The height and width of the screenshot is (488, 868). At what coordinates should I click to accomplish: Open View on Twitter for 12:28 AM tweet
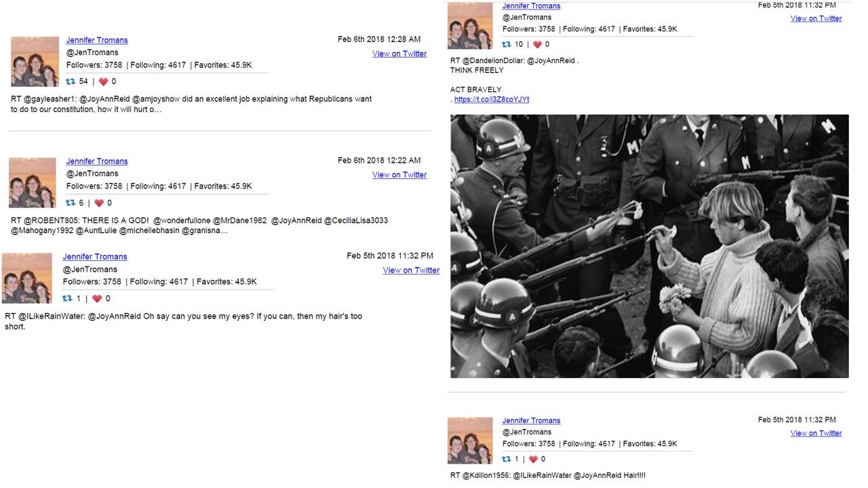pos(399,54)
